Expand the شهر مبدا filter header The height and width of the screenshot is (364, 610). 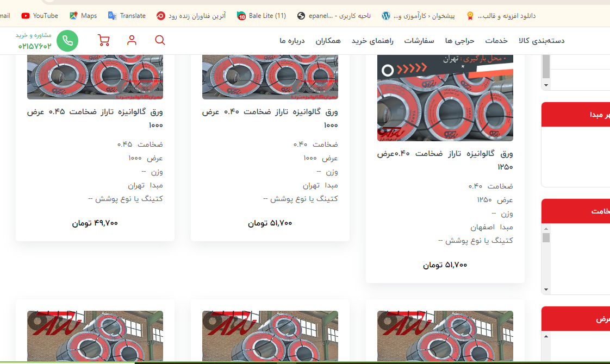[575, 115]
